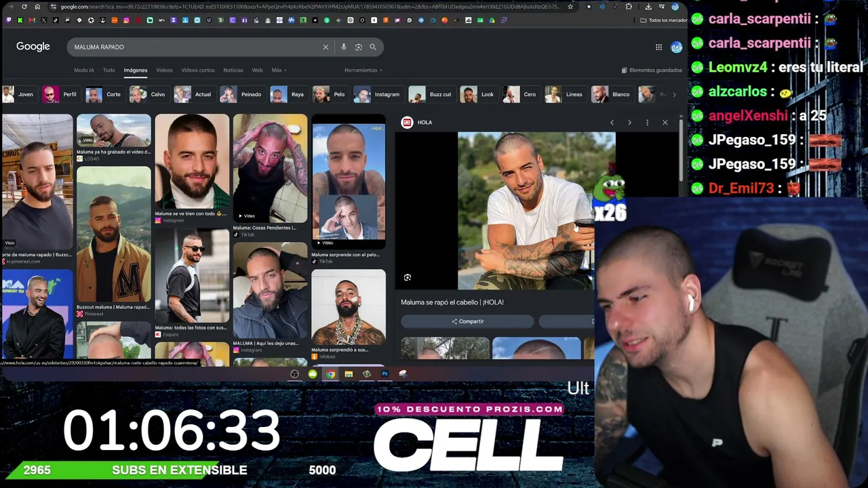868x488 pixels.
Task: Click the MALUMA RAPADO search field
Action: pyautogui.click(x=197, y=47)
